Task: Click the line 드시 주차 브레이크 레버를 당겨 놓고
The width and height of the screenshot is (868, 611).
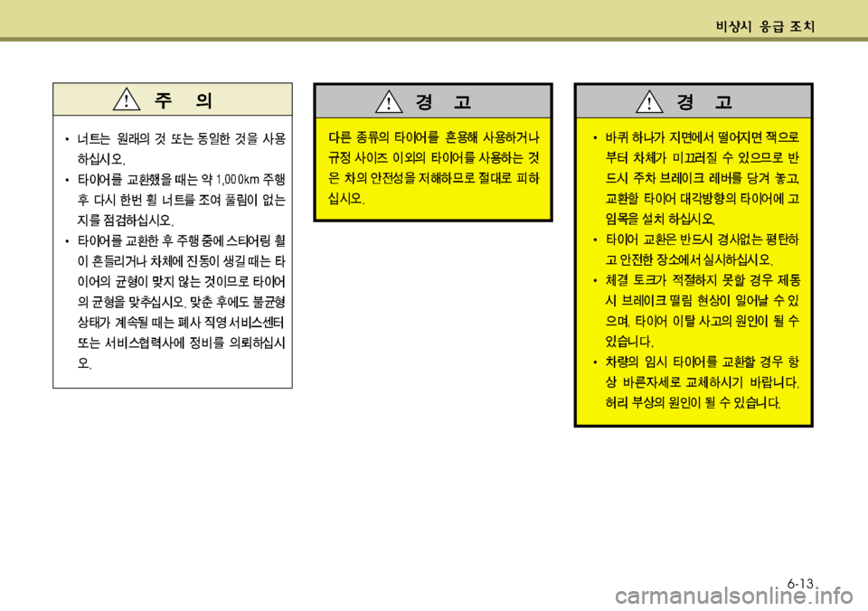Action: [x=703, y=178]
